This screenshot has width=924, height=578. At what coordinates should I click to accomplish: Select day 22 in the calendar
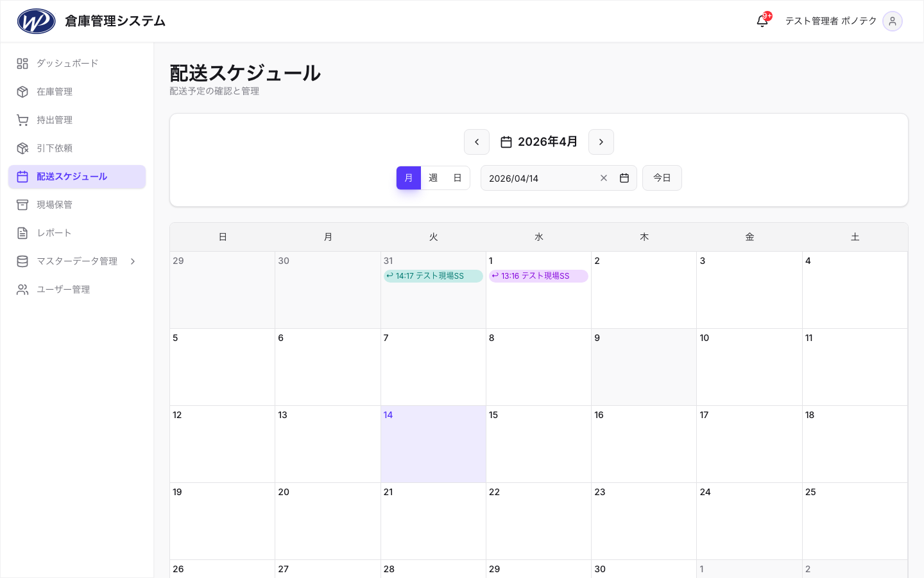tap(538, 521)
